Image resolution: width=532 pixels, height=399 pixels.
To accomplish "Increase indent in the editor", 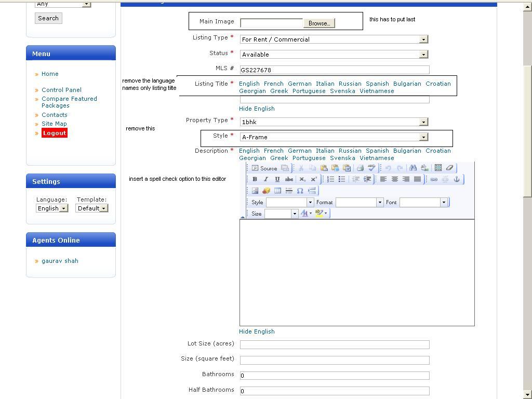I will 367,179.
